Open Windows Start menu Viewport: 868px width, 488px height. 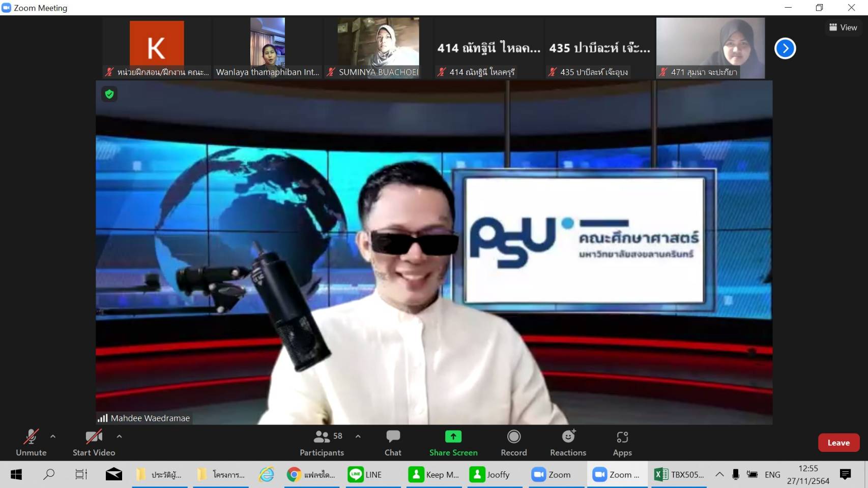point(16,475)
